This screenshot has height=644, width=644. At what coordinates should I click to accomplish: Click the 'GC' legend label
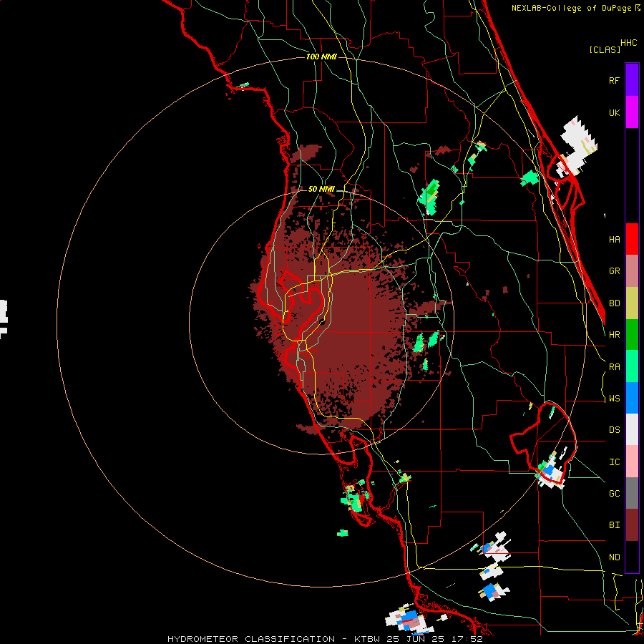click(x=614, y=494)
